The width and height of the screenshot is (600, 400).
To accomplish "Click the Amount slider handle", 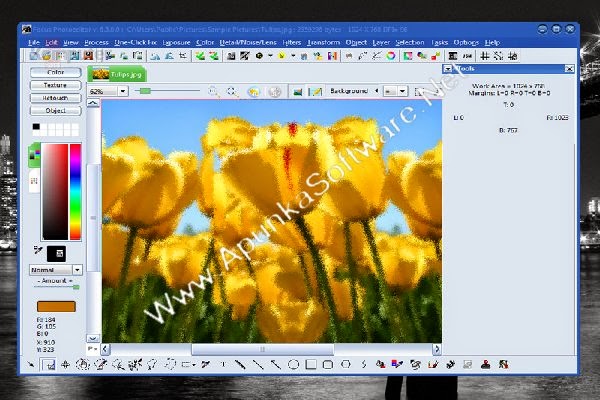I will pos(76,287).
